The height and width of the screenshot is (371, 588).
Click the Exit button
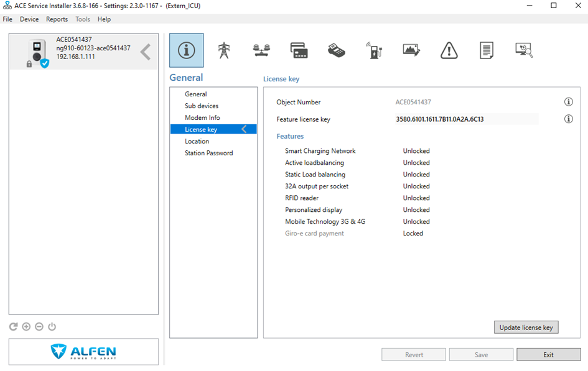(549, 355)
